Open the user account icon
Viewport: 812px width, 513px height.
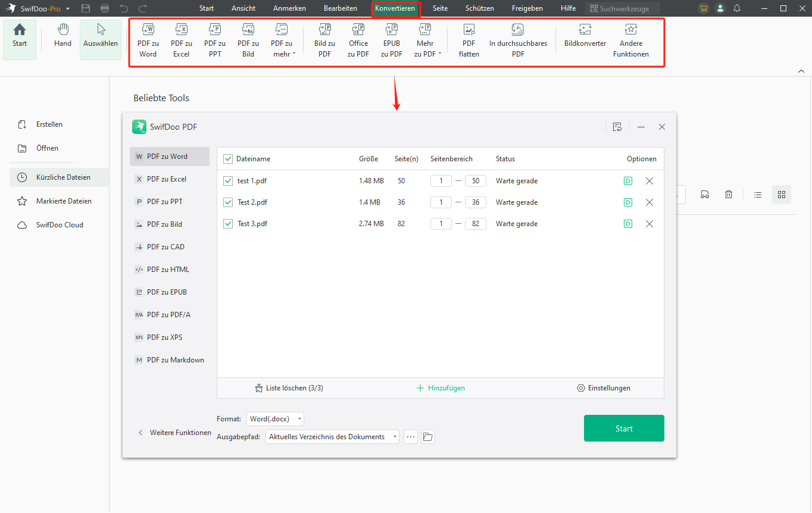(x=721, y=8)
